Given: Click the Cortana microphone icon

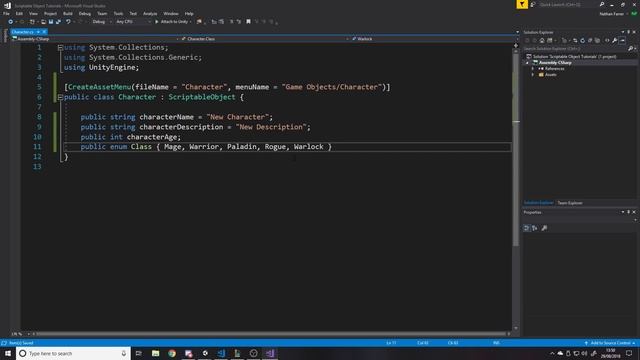Looking at the screenshot, I should [x=124, y=353].
